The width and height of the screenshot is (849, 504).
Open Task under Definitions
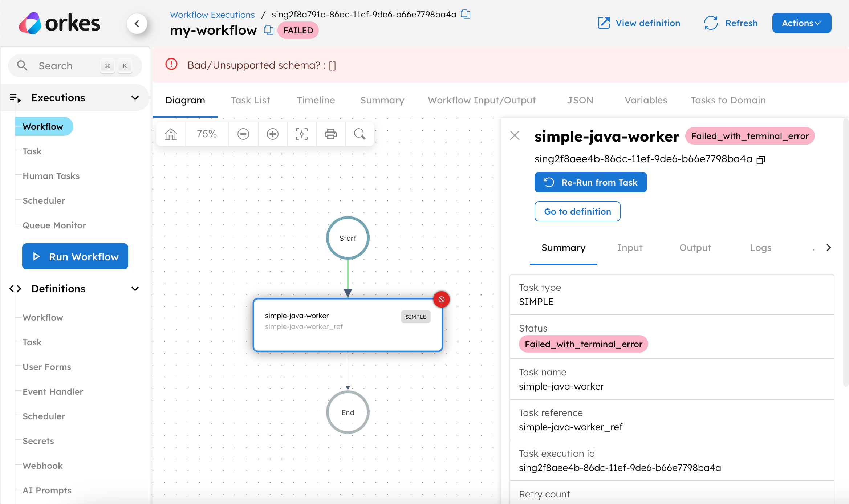pos(32,342)
